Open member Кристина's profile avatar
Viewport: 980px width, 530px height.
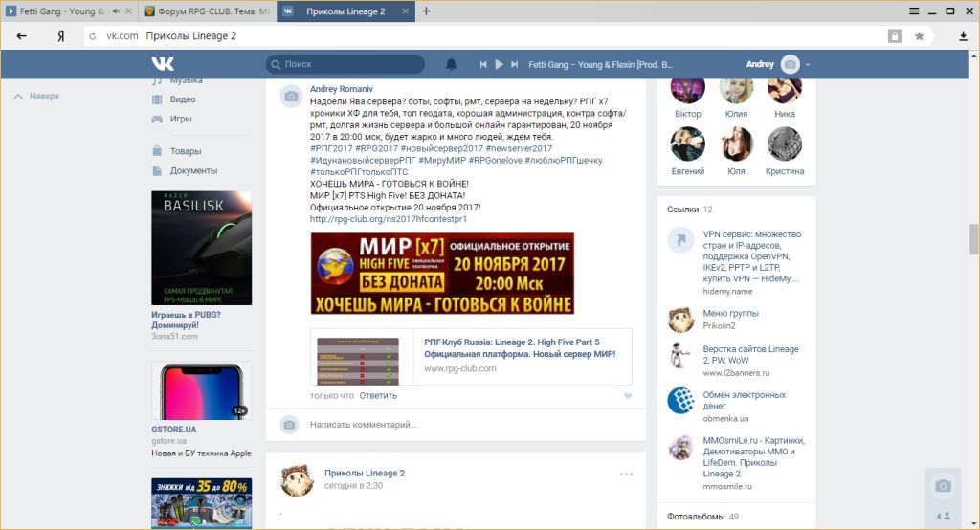tap(785, 144)
